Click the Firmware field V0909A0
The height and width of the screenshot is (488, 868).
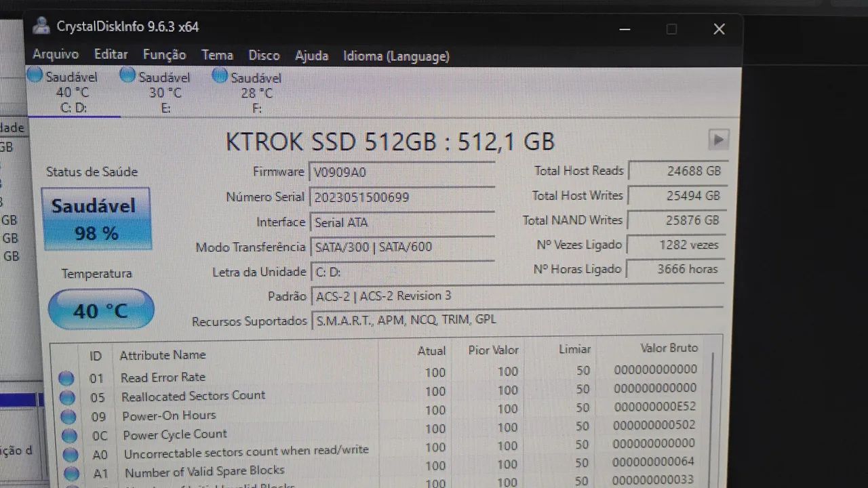pyautogui.click(x=403, y=172)
